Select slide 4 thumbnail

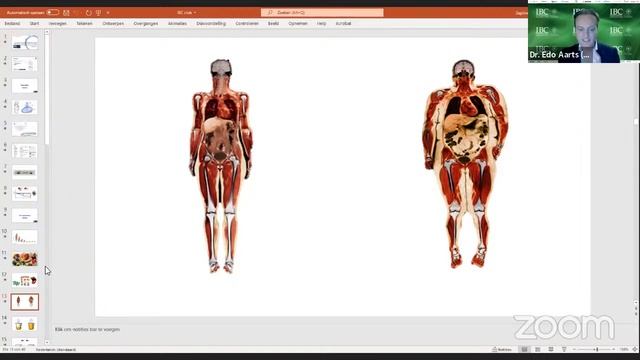[x=25, y=107]
